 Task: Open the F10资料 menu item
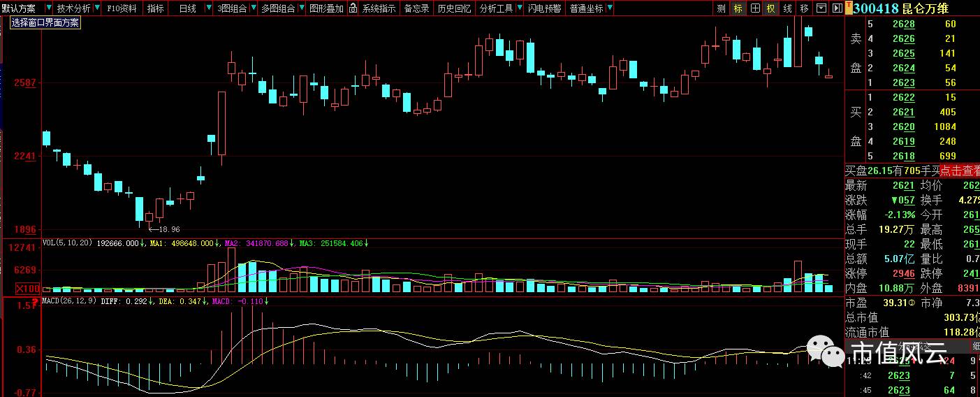tap(122, 8)
